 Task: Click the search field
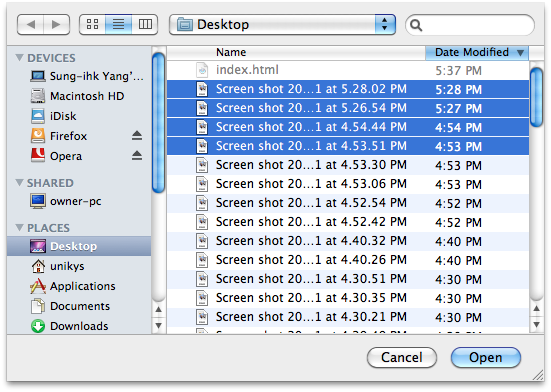click(x=470, y=25)
